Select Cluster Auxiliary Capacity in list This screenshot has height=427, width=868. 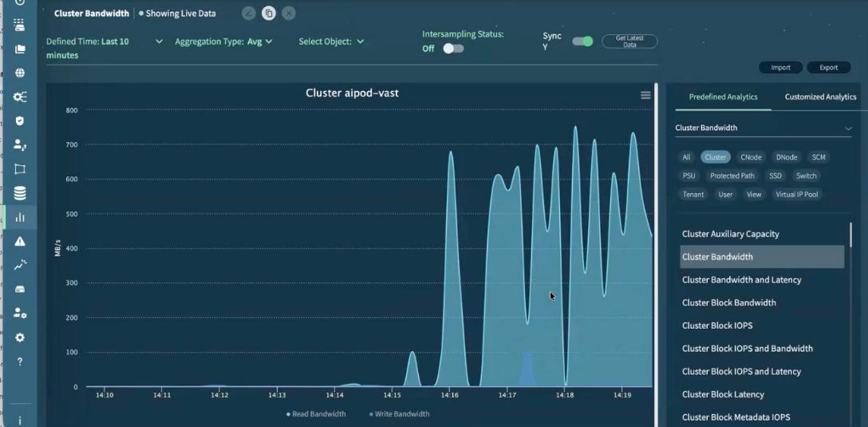(x=762, y=234)
